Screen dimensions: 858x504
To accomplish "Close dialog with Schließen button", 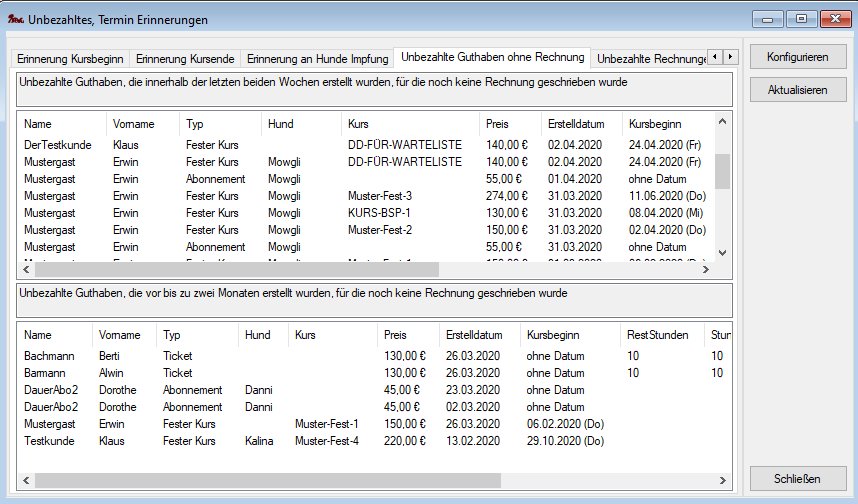I will 797,477.
